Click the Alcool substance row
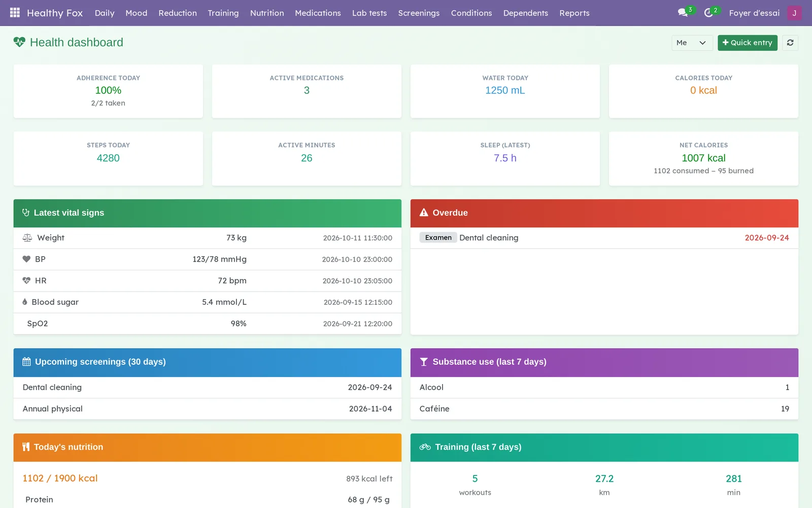Viewport: 812px width, 508px height. (x=604, y=387)
